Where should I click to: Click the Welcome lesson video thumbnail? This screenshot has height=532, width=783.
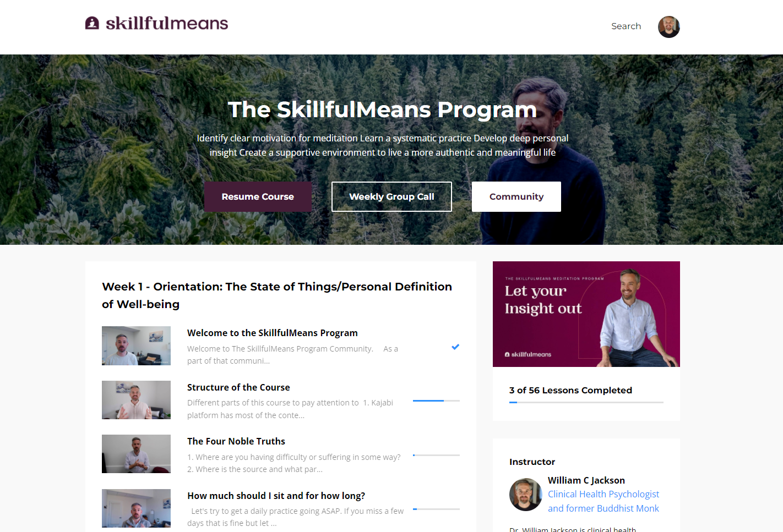tap(136, 345)
